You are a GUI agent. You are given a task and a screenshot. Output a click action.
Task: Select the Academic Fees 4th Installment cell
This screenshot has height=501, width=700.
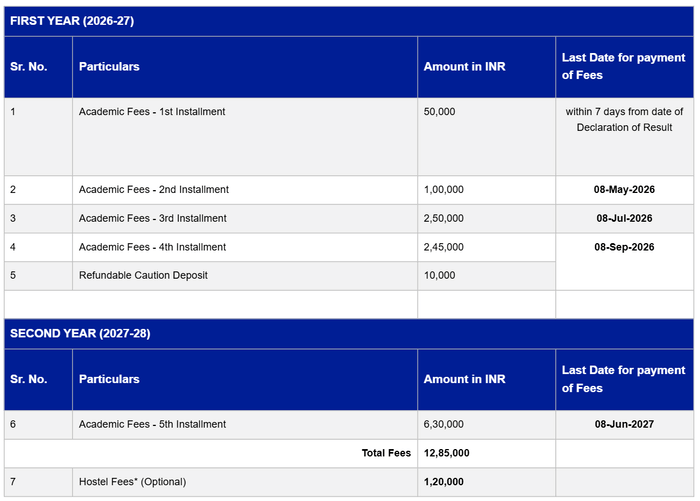tap(153, 247)
